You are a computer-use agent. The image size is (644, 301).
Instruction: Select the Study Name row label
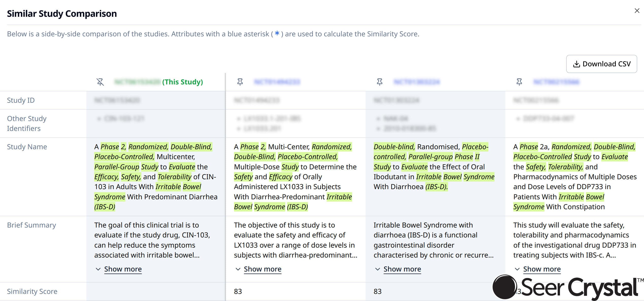tap(27, 147)
